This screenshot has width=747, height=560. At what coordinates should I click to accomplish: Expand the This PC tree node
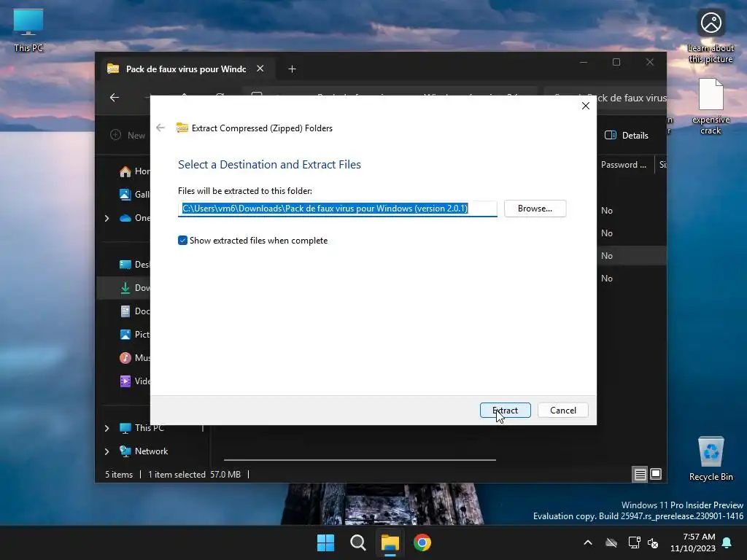(107, 428)
